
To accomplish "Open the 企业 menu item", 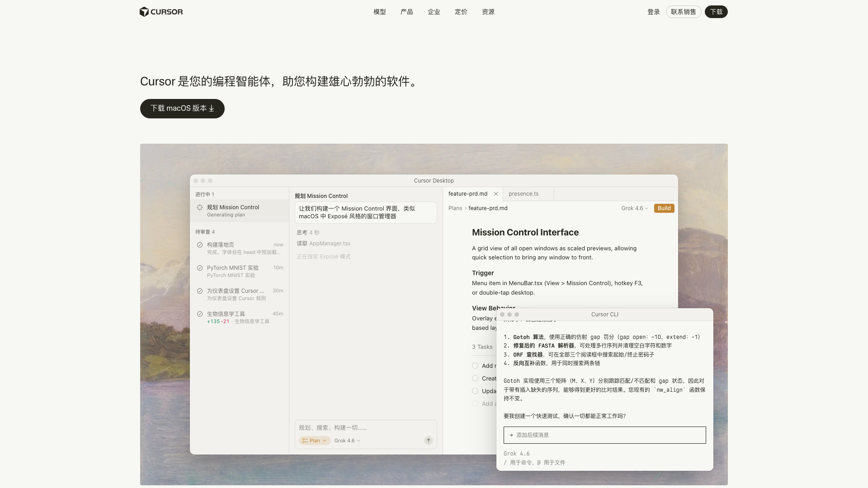I will [x=434, y=12].
